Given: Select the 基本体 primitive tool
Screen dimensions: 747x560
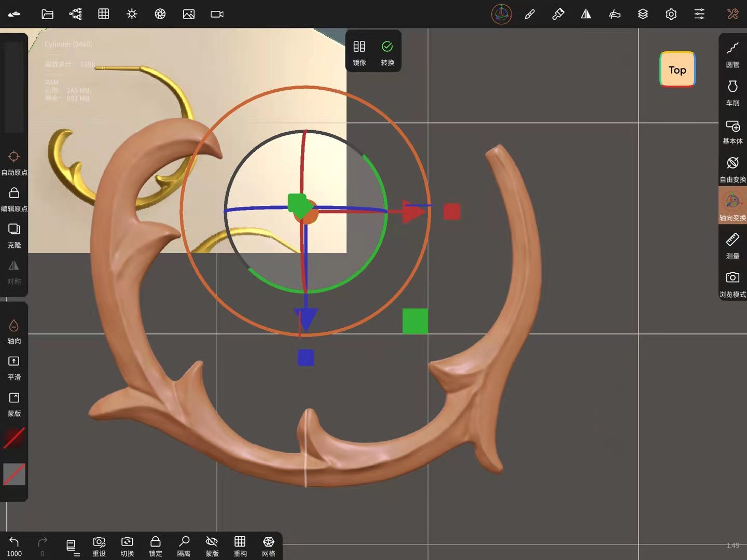Looking at the screenshot, I should 732,132.
